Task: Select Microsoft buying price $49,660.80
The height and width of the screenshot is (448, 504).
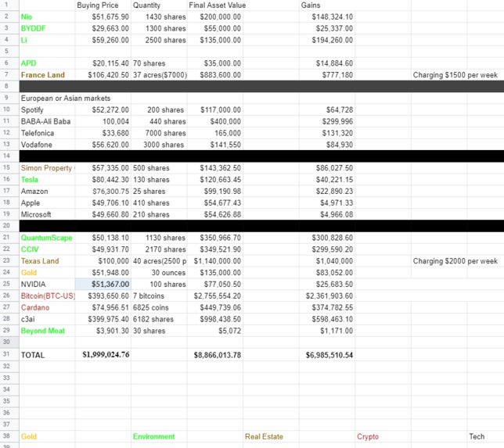Action: pos(103,214)
